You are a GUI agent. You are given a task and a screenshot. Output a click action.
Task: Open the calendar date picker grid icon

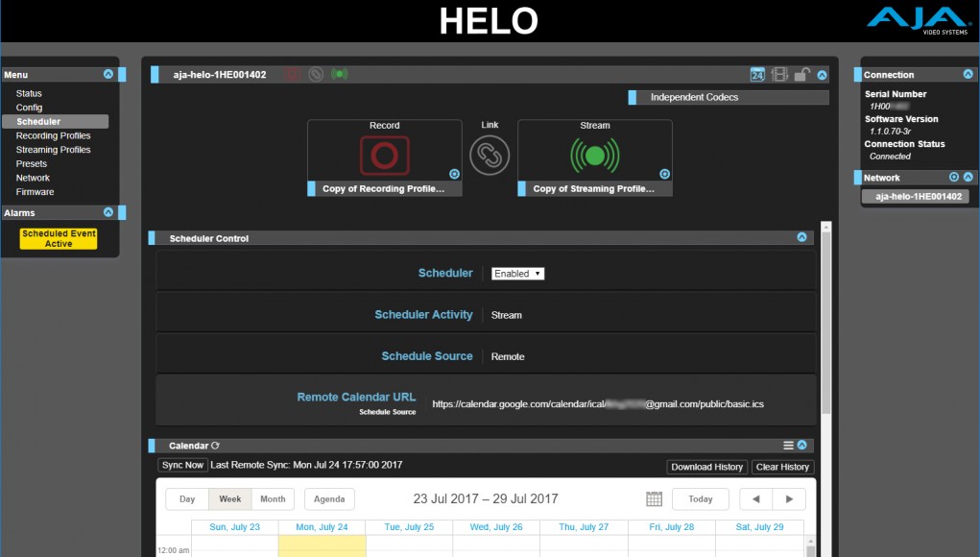click(654, 498)
